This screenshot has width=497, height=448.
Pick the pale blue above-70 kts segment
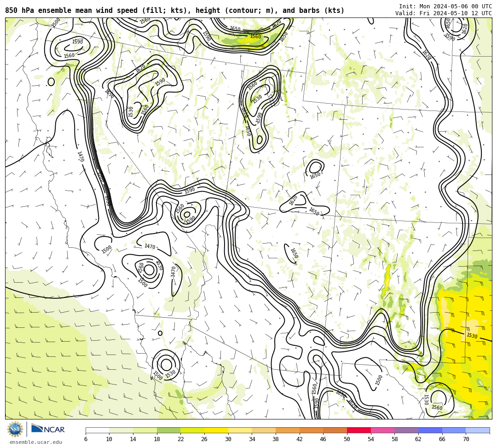(x=478, y=430)
